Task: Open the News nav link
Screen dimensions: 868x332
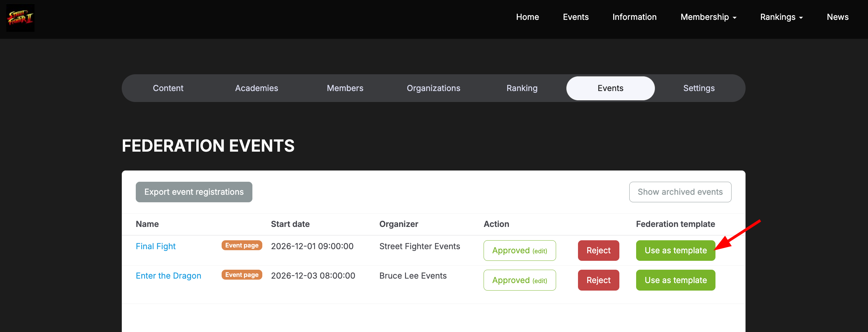Action: coord(838,17)
